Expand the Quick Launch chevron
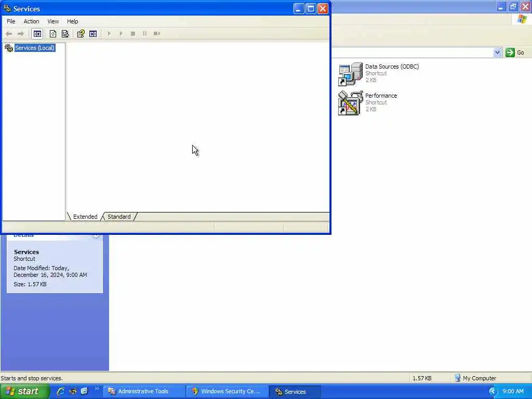532x399 pixels. click(97, 389)
